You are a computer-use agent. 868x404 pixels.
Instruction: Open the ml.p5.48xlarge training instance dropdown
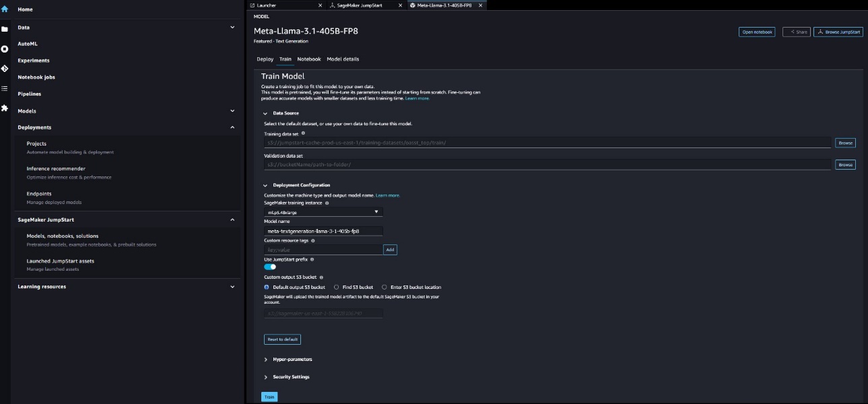[323, 212]
